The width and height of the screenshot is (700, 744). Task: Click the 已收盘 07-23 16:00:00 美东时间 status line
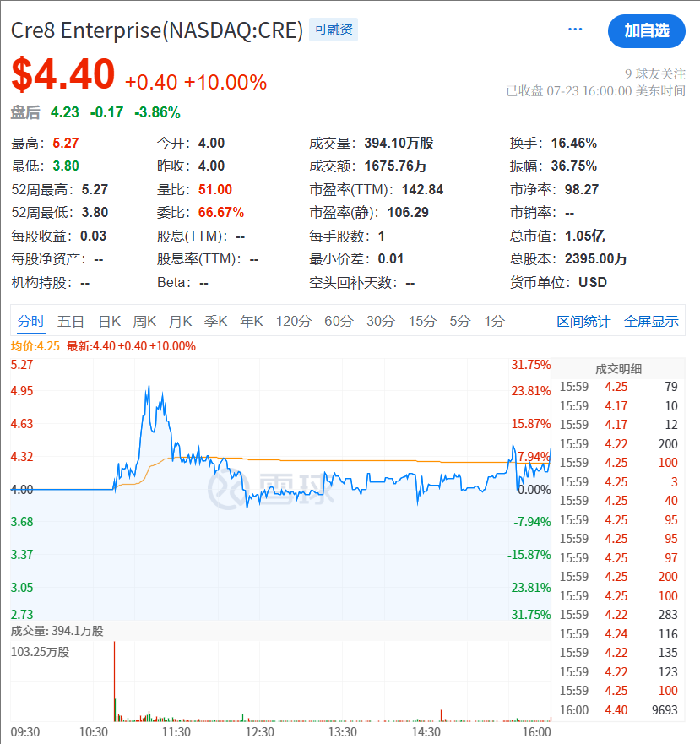click(595, 90)
